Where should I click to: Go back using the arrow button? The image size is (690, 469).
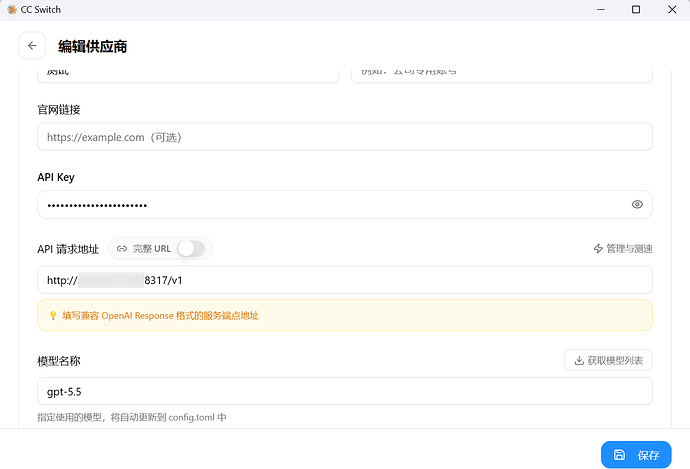pos(32,45)
